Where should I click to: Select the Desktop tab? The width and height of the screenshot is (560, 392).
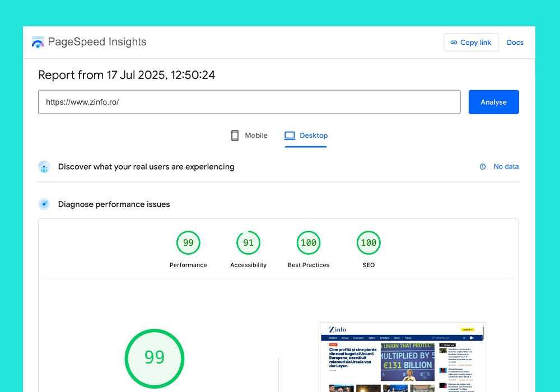pos(306,136)
